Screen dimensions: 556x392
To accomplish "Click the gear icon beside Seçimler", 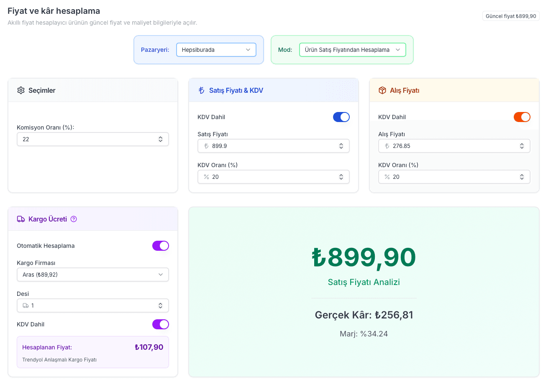I will pos(21,90).
